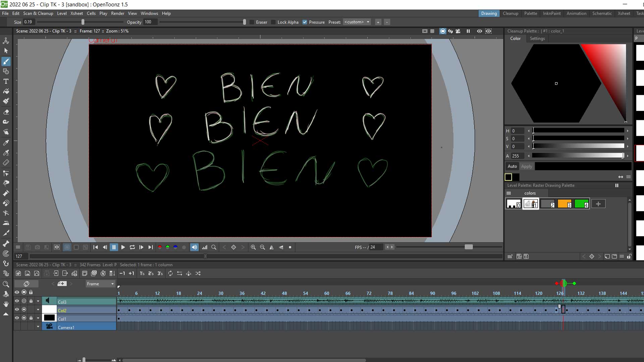
Task: Open the Settings tab in the palette panel
Action: pyautogui.click(x=537, y=39)
